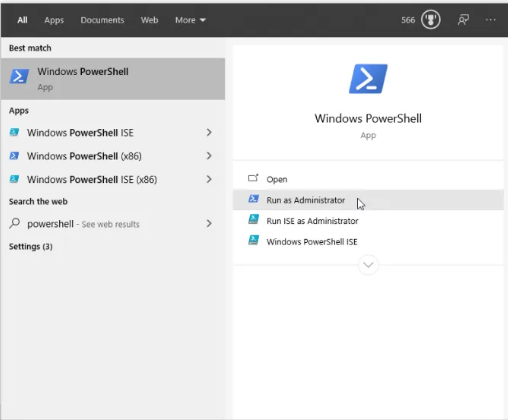Switch to the Apps search tab
508x420 pixels.
point(54,20)
